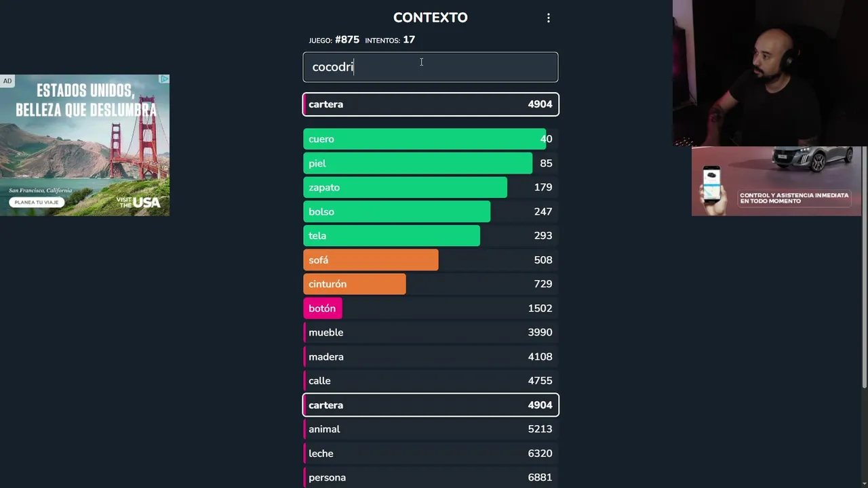Select the cinturón guess row

[431, 284]
